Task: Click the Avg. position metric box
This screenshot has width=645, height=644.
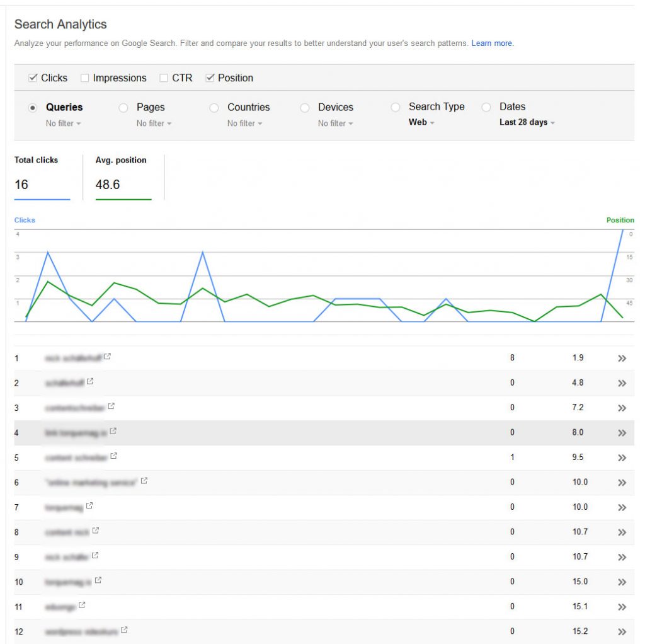Action: coord(123,177)
